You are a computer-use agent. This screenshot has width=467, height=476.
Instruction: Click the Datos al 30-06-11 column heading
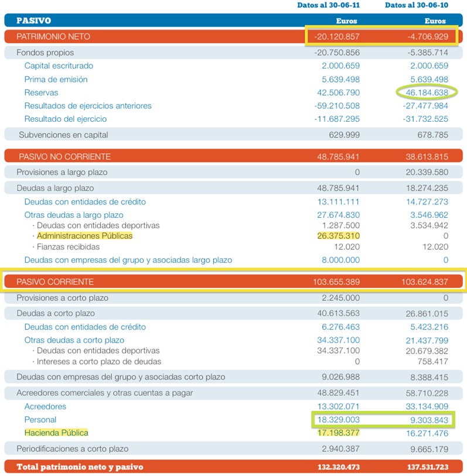(x=329, y=5)
